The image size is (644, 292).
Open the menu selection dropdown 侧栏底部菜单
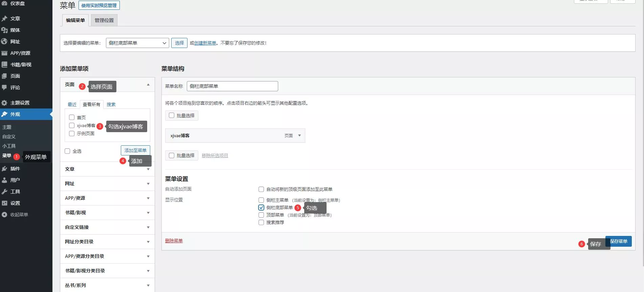pyautogui.click(x=137, y=43)
